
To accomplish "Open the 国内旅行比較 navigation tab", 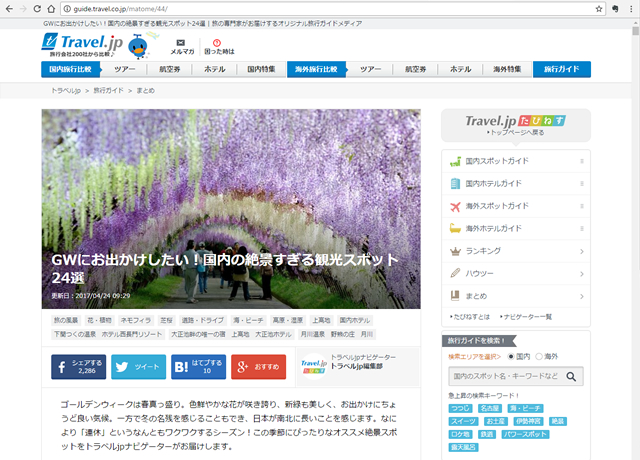I will pyautogui.click(x=71, y=69).
